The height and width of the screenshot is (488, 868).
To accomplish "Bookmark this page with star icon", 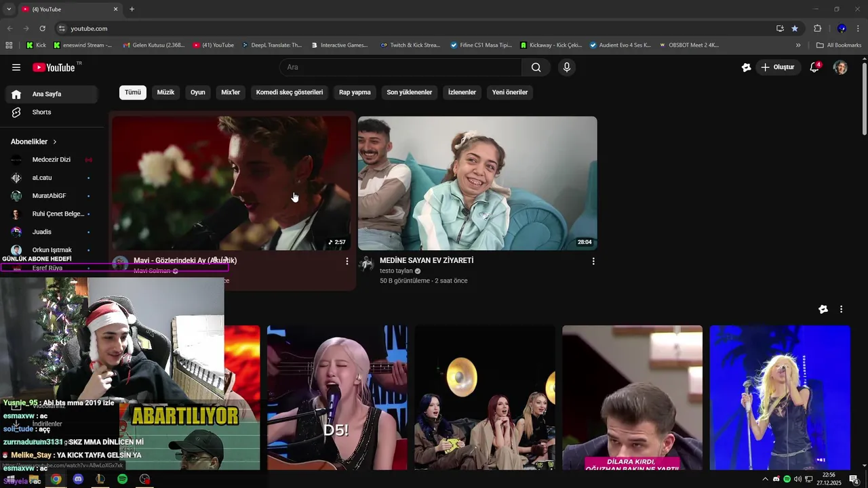I will (795, 28).
